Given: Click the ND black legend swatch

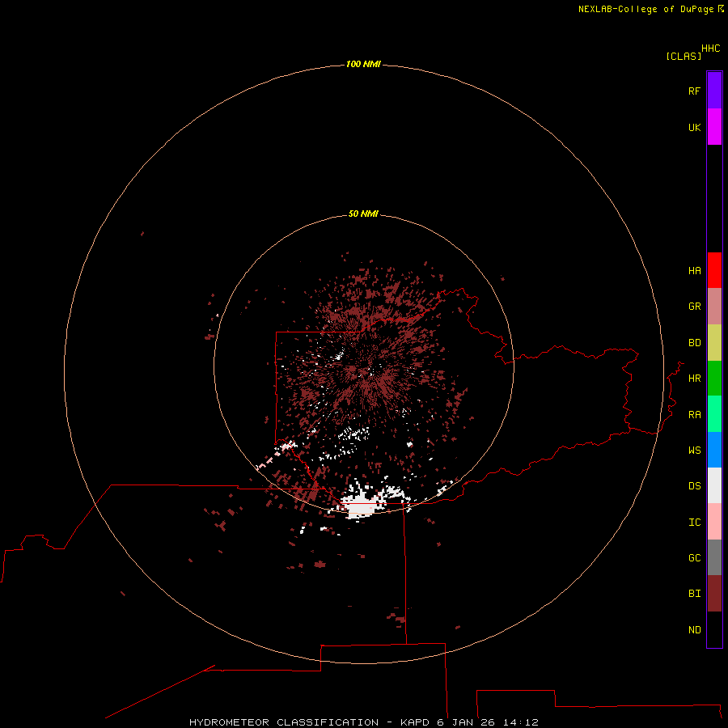Looking at the screenshot, I should click(x=714, y=629).
